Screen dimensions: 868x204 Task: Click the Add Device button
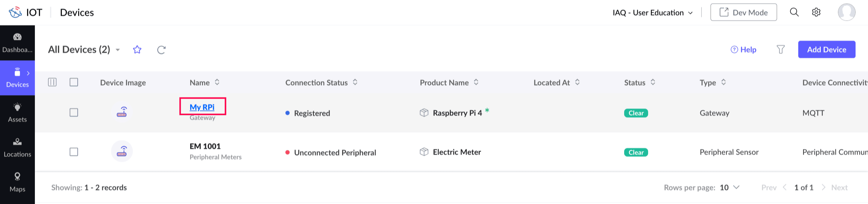click(x=826, y=49)
